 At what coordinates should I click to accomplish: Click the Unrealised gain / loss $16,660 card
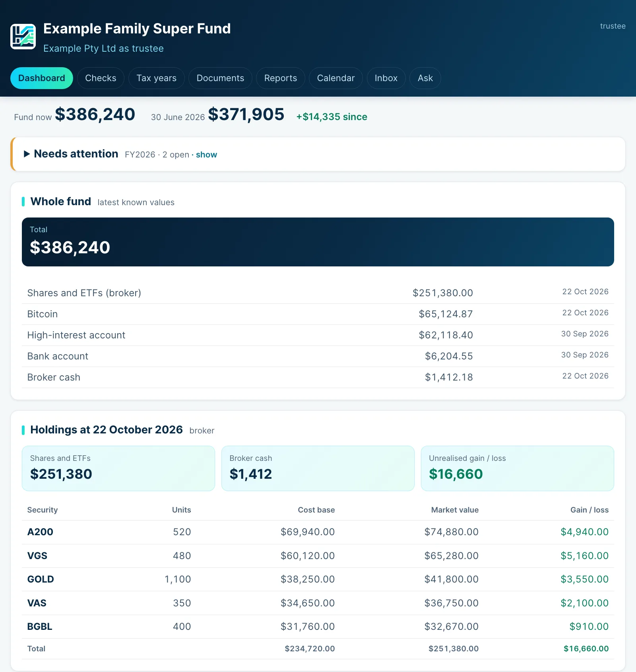pyautogui.click(x=518, y=468)
